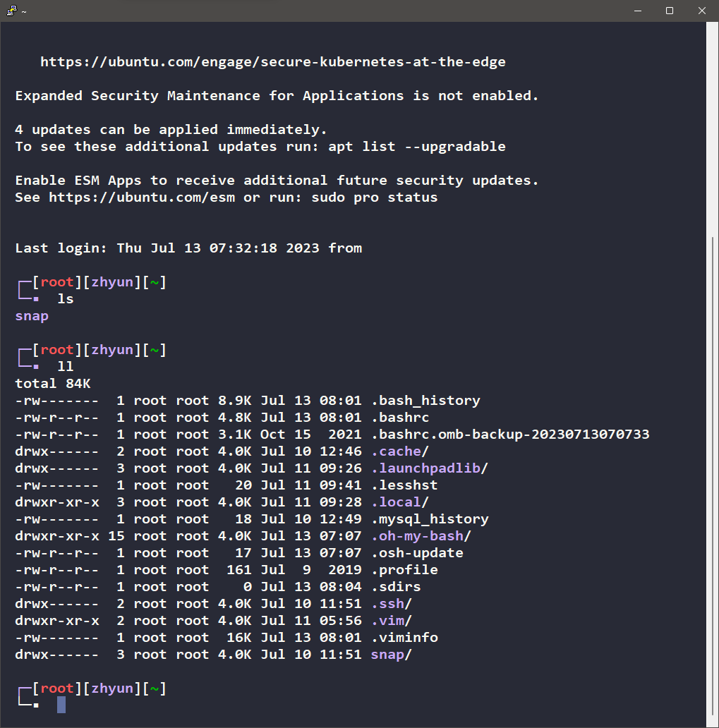
Task: Click the 16K size of .viminfo
Action: [238, 638]
